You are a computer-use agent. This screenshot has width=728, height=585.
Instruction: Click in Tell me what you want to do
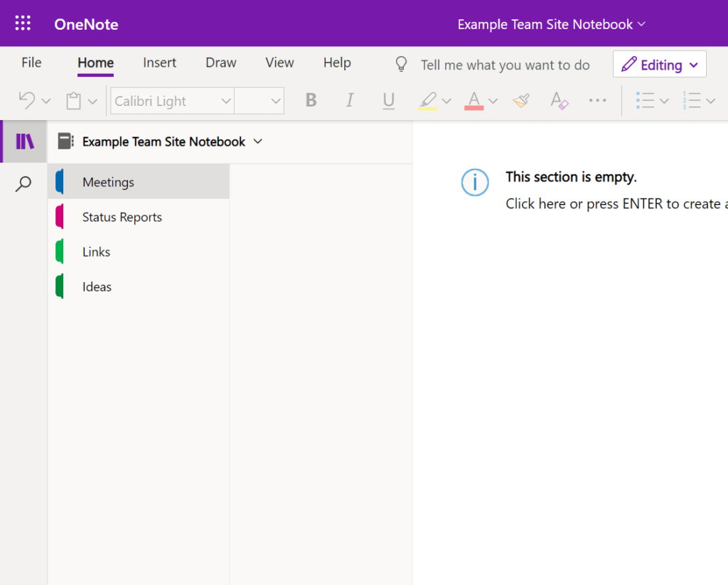click(x=505, y=65)
